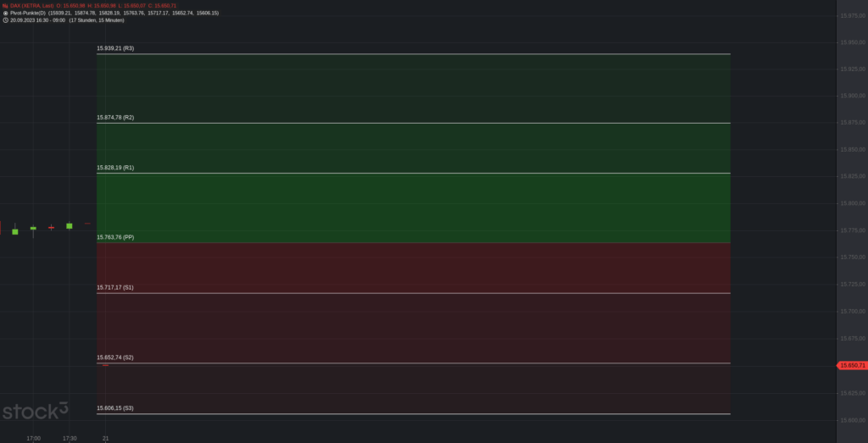This screenshot has height=443, width=868.
Task: Select the red 15.650,71 price tag
Action: pos(852,366)
